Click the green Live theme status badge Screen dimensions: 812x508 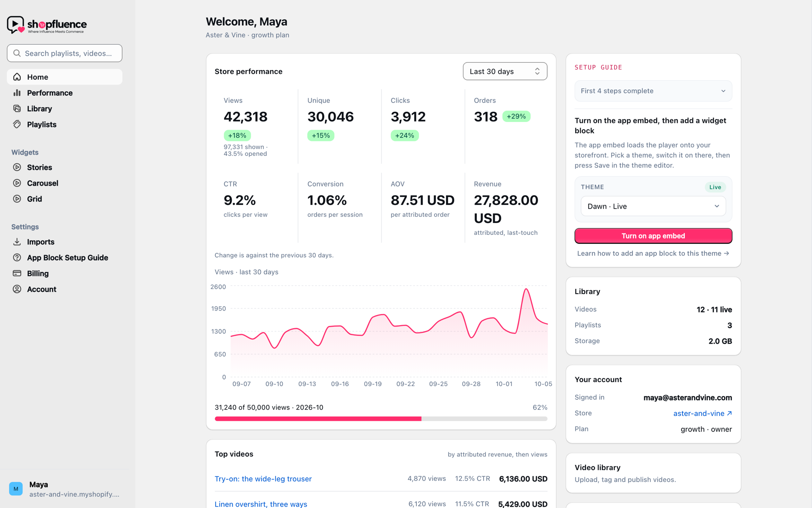pyautogui.click(x=715, y=187)
